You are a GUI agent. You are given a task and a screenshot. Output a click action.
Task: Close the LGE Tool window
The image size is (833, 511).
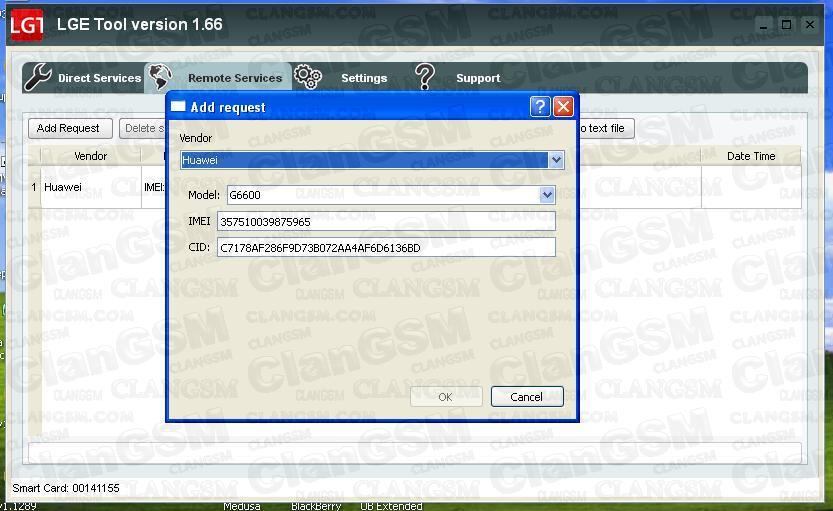click(x=810, y=25)
